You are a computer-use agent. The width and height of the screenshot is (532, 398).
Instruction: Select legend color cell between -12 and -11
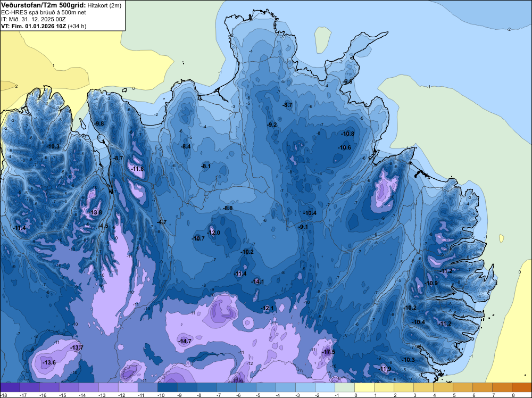tap(128, 387)
